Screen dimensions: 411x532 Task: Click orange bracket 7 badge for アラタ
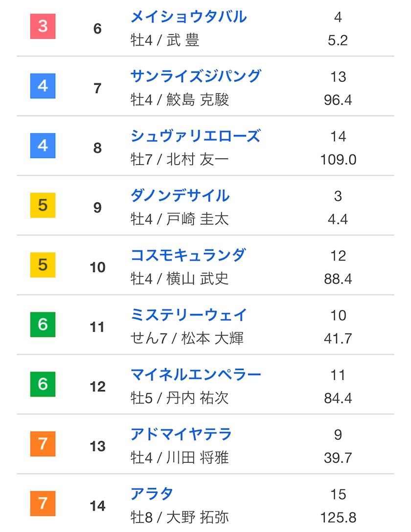(x=43, y=504)
